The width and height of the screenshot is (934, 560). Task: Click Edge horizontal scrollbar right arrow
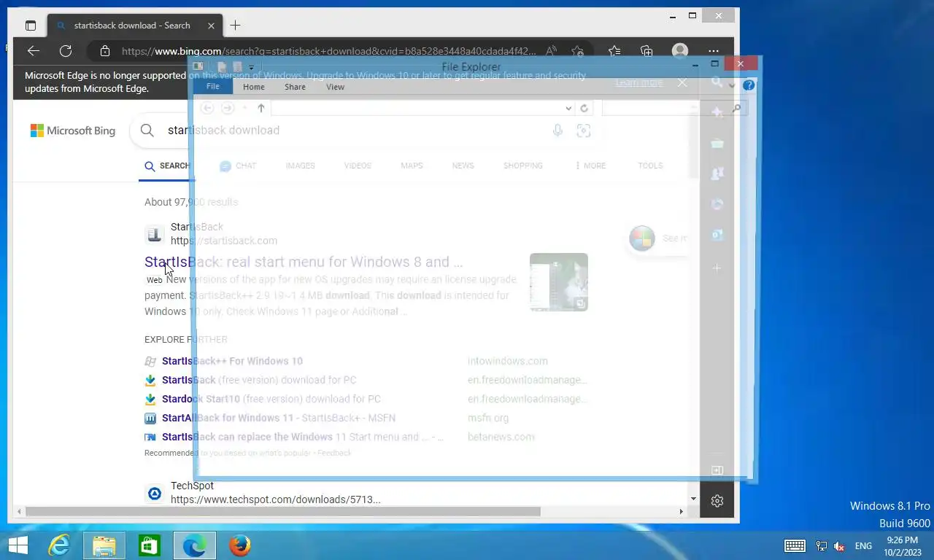(682, 512)
